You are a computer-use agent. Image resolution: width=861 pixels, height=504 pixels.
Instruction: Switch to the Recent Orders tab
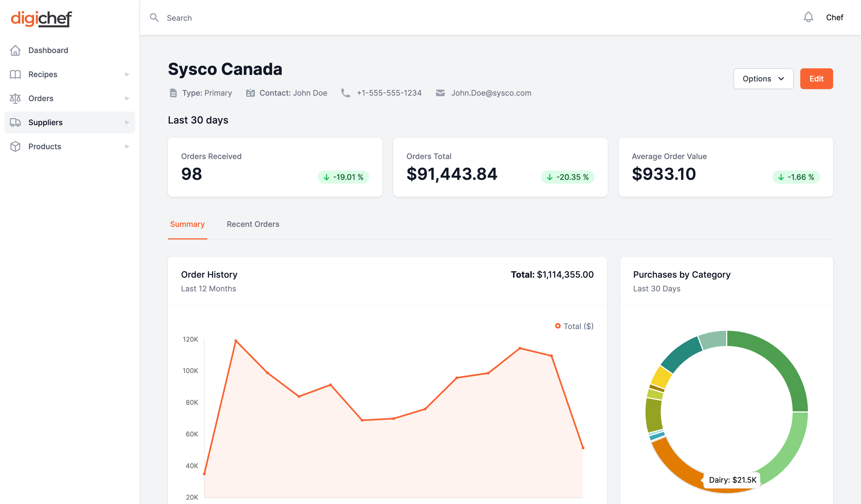253,224
